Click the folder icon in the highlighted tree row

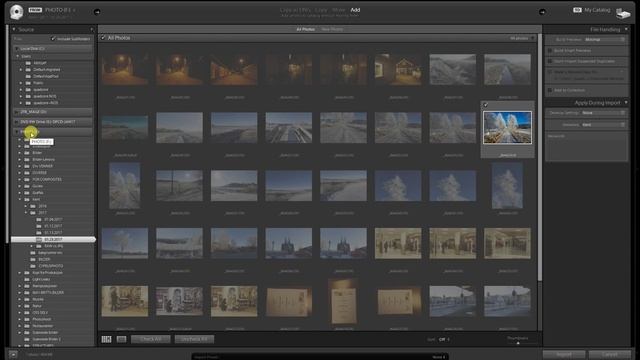(x=39, y=239)
